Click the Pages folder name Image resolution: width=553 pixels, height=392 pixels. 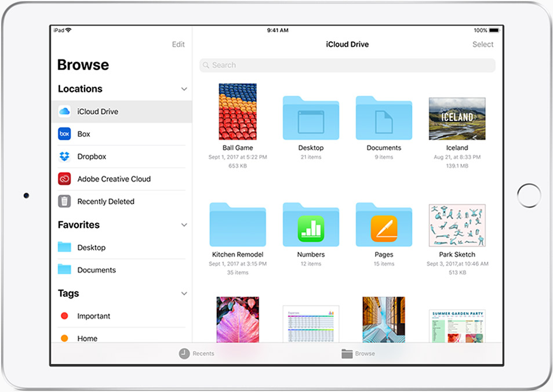384,255
